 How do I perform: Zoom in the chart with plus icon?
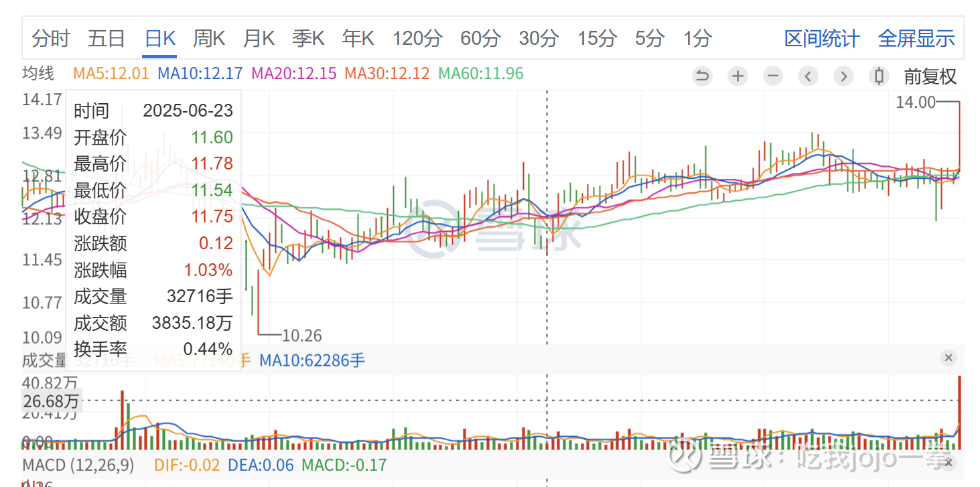click(x=738, y=76)
